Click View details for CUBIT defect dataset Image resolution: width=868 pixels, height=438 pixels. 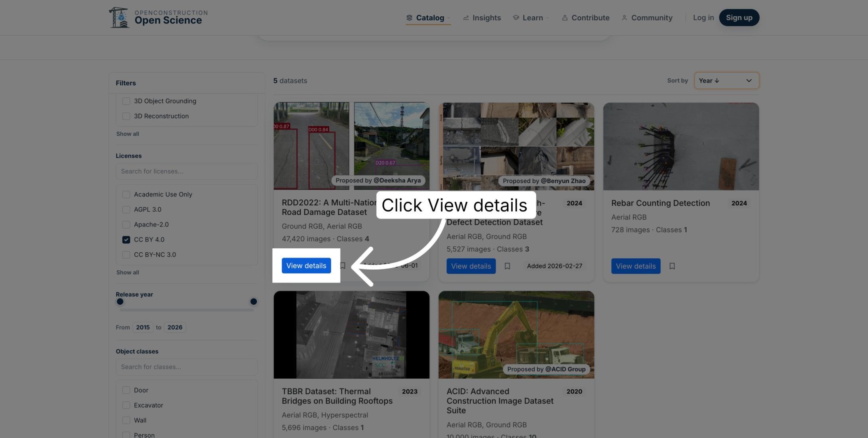coord(471,266)
